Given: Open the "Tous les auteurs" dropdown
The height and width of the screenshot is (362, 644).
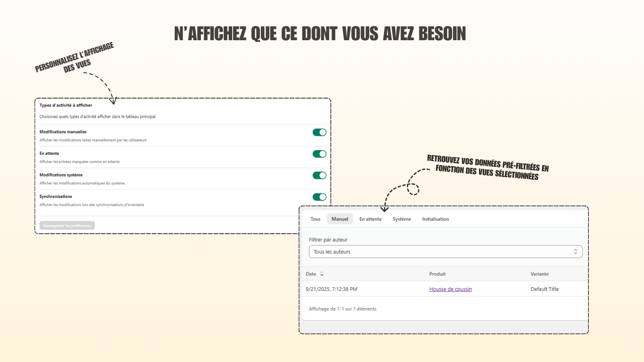Looking at the screenshot, I should [445, 251].
